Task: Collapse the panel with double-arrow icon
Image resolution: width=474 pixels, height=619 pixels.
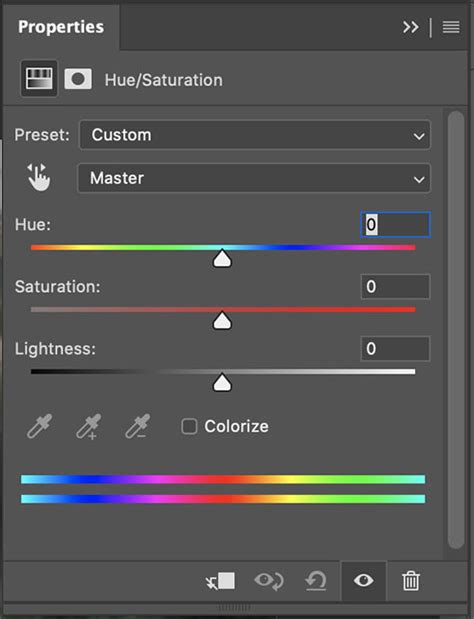Action: point(410,27)
